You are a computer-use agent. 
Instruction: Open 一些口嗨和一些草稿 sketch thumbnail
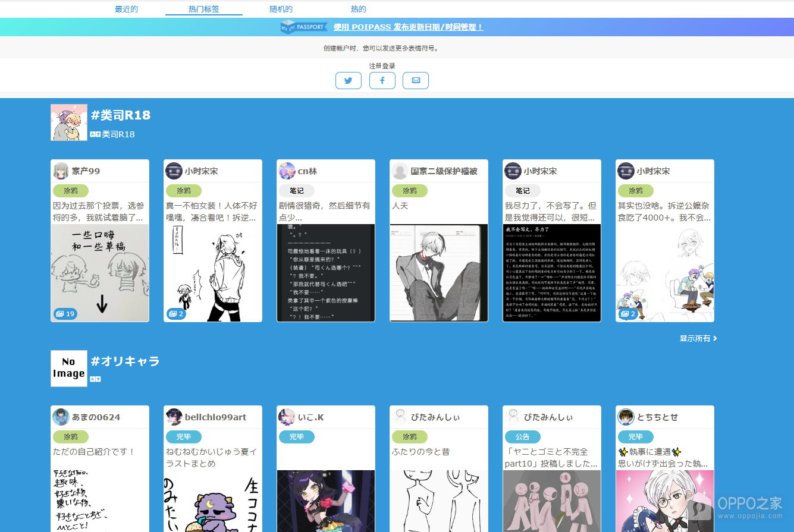(x=100, y=273)
